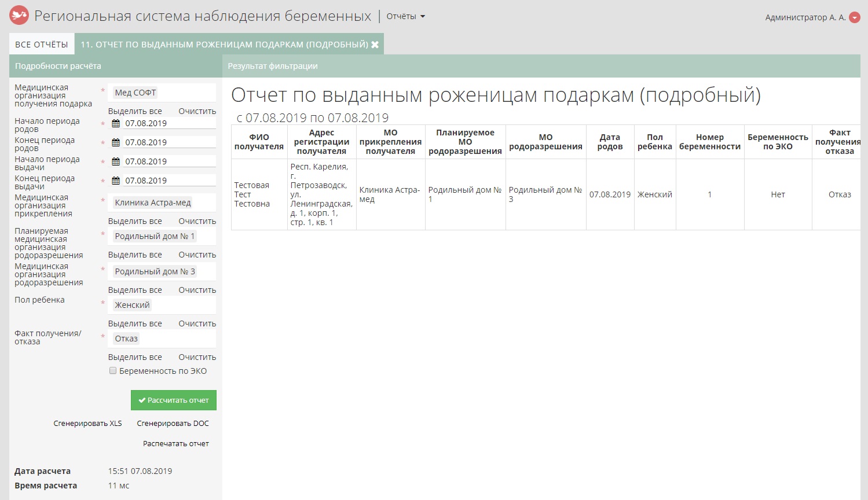Click the Дата родов column header

[610, 142]
